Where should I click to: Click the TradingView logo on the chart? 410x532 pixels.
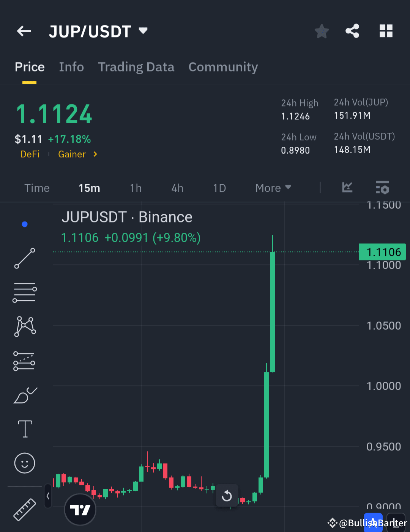tap(80, 509)
